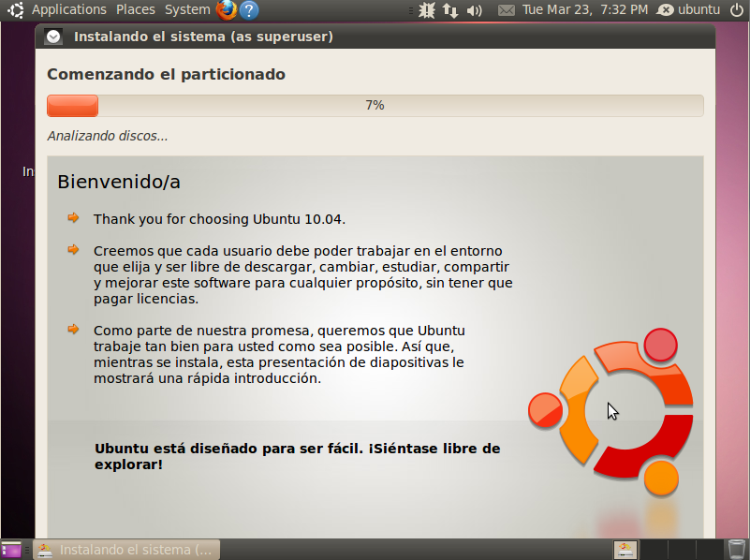This screenshot has height=560, width=750.
Task: Launch Firefox from the top panel
Action: [x=227, y=10]
